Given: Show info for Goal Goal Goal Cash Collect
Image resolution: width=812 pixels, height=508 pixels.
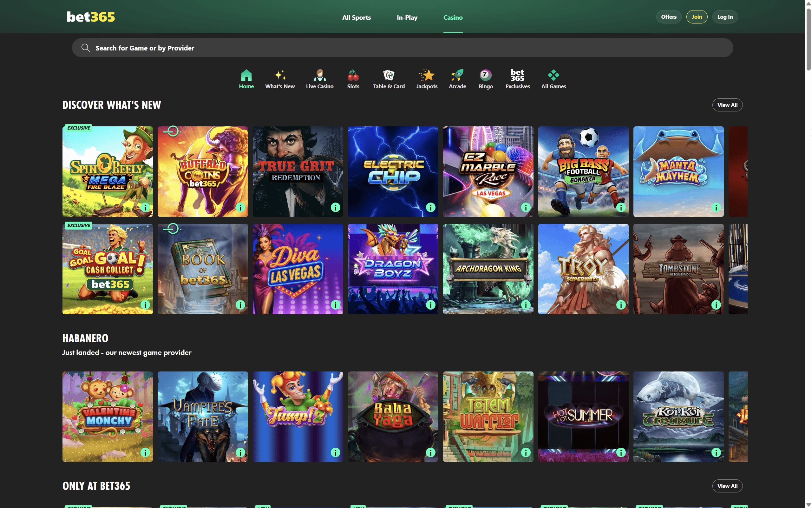Looking at the screenshot, I should pyautogui.click(x=145, y=305).
